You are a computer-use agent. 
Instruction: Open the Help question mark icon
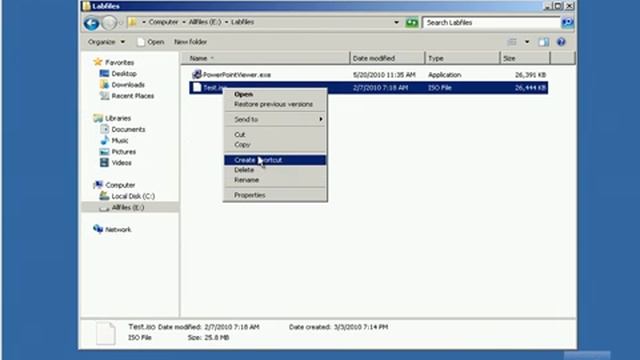[x=561, y=42]
